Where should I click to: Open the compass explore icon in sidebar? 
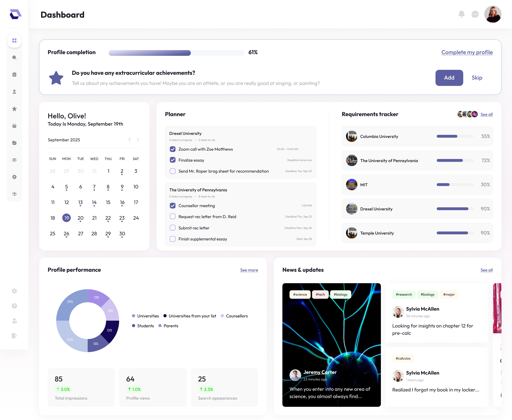[x=14, y=177]
